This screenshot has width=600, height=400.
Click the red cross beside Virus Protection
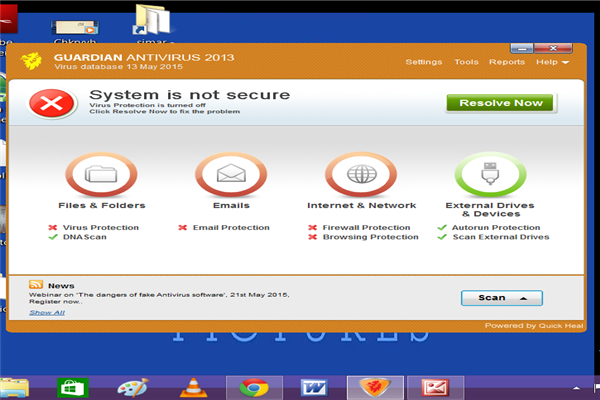52,227
